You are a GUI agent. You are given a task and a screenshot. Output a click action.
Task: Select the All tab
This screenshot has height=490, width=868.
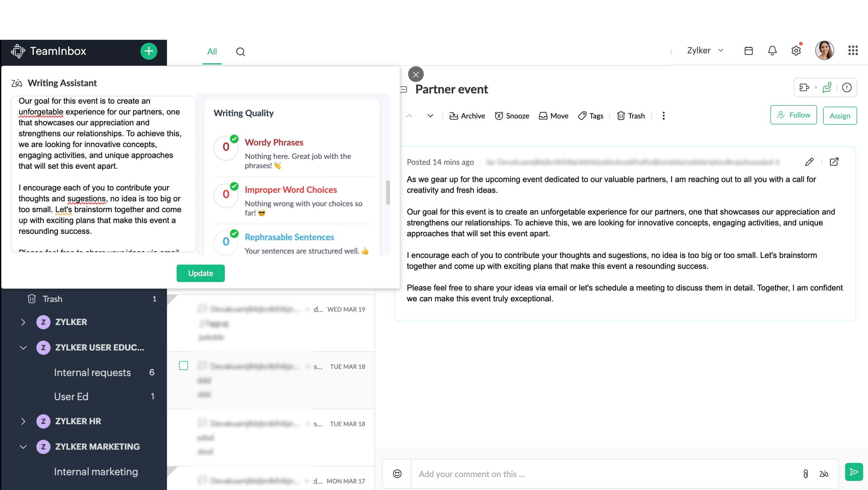point(212,52)
